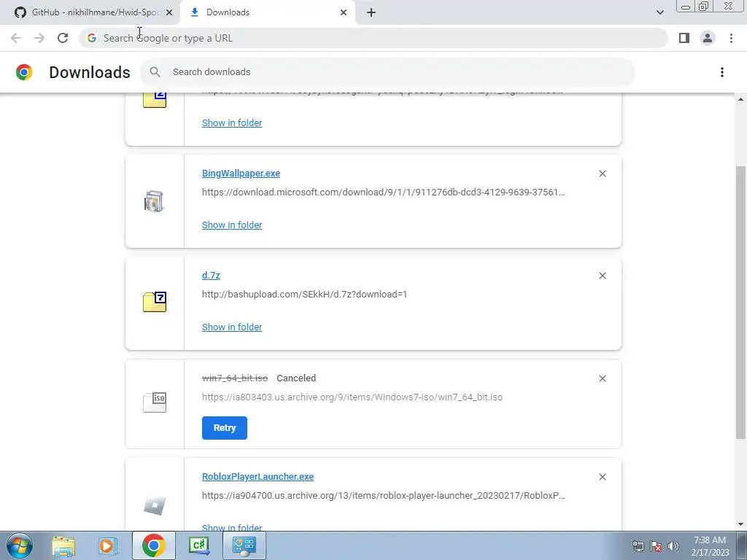Open a new tab
The height and width of the screenshot is (560, 747).
[x=371, y=12]
